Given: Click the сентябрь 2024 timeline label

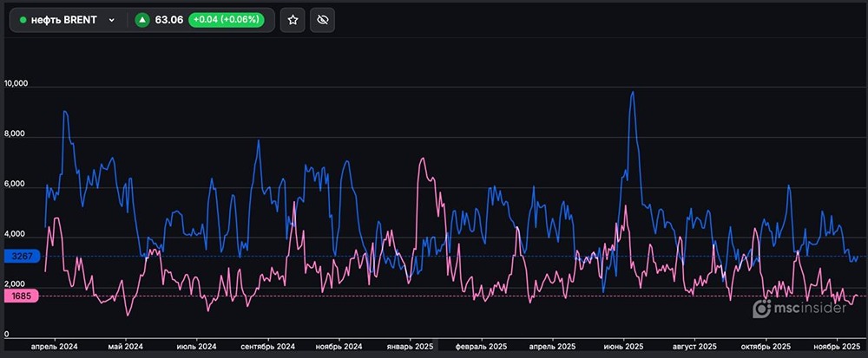Looking at the screenshot, I should coord(267,347).
